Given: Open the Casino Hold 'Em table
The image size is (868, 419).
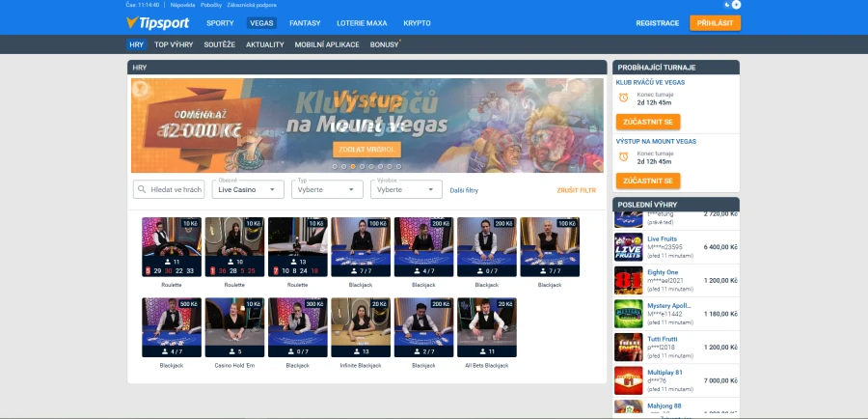Looking at the screenshot, I should pos(234,327).
